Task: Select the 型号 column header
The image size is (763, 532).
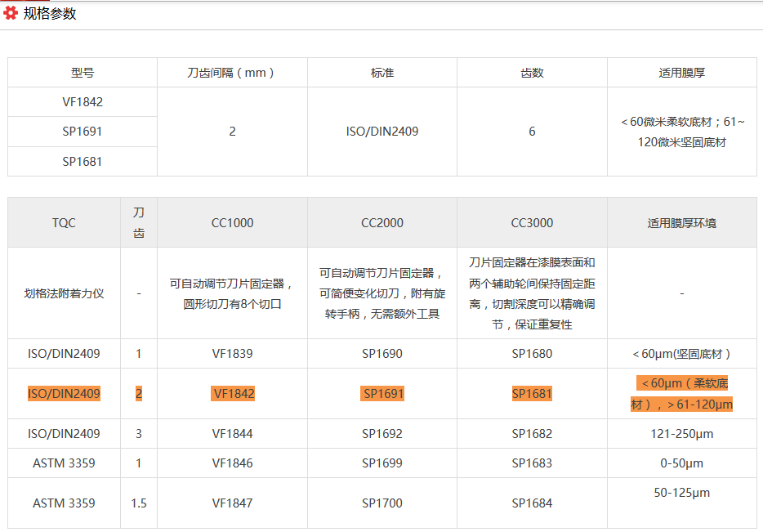Action: pos(83,73)
